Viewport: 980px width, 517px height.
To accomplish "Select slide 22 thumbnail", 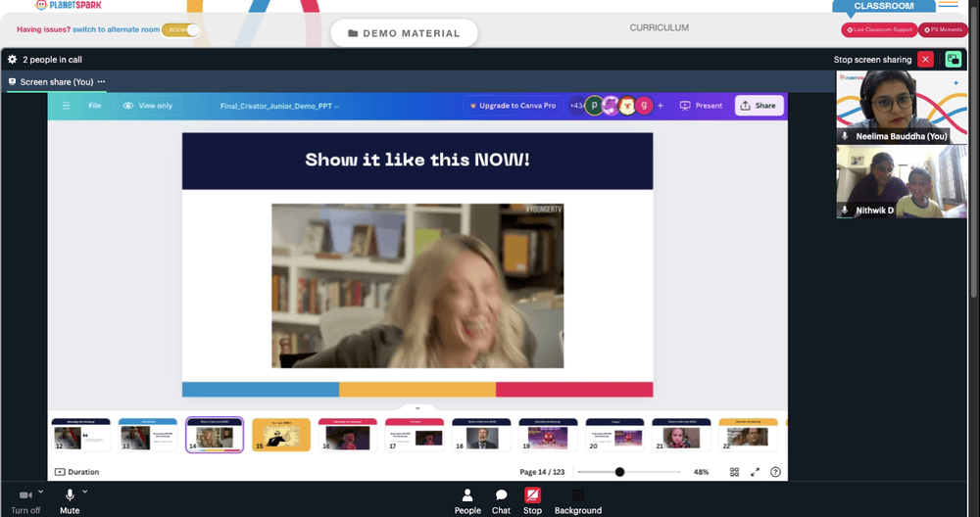I will [748, 435].
